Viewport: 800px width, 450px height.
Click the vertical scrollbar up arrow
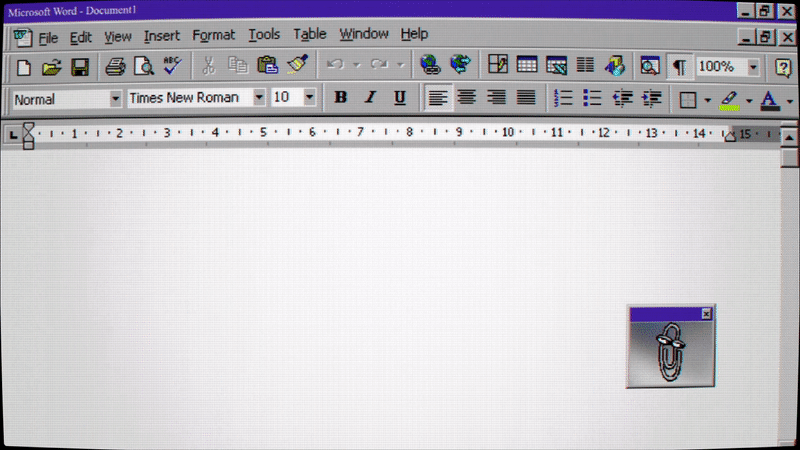click(789, 137)
